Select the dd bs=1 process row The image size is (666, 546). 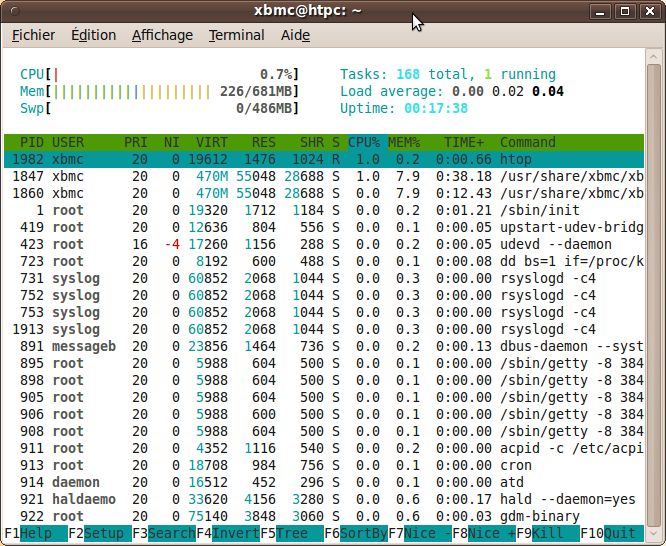(324, 261)
